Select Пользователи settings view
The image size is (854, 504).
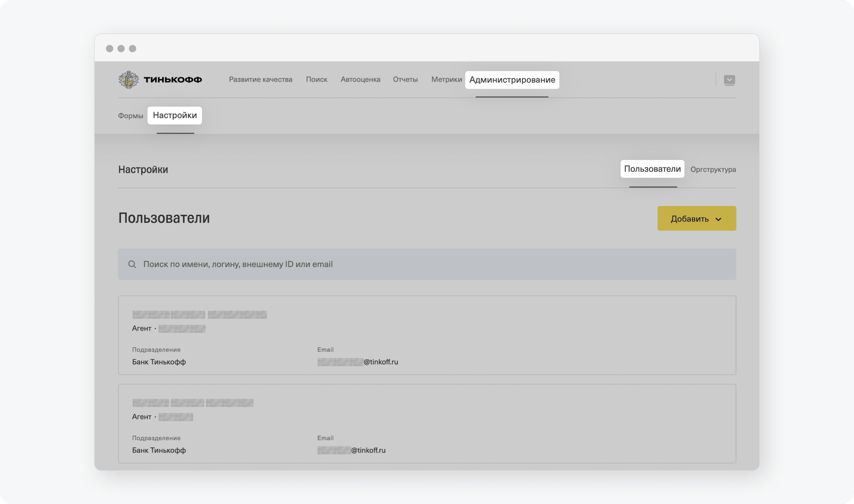point(652,169)
